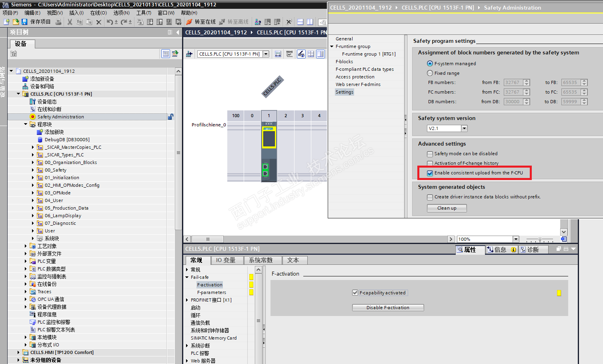Image resolution: width=603 pixels, height=364 pixels.
Task: Toggle F-capability activated checkbox
Action: 355,293
